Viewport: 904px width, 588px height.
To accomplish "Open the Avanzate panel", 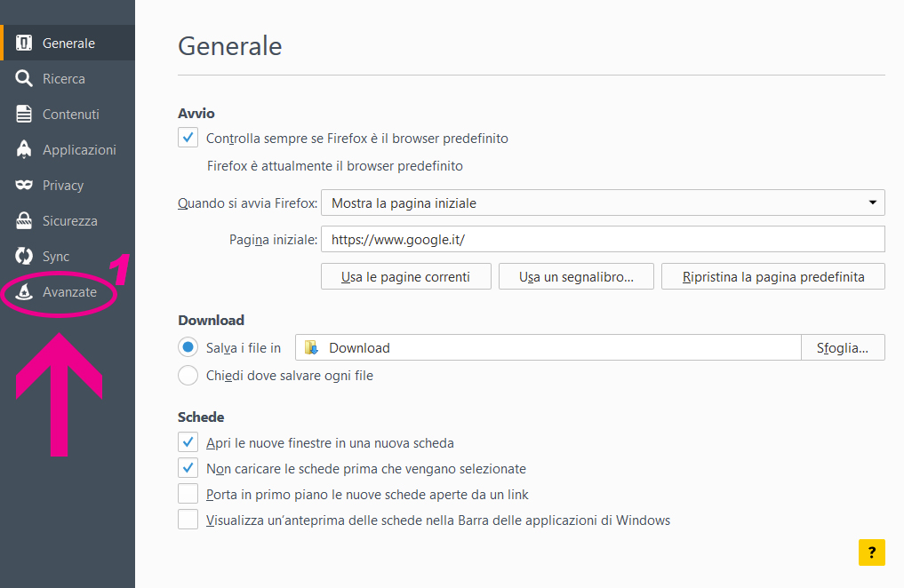I will click(68, 292).
